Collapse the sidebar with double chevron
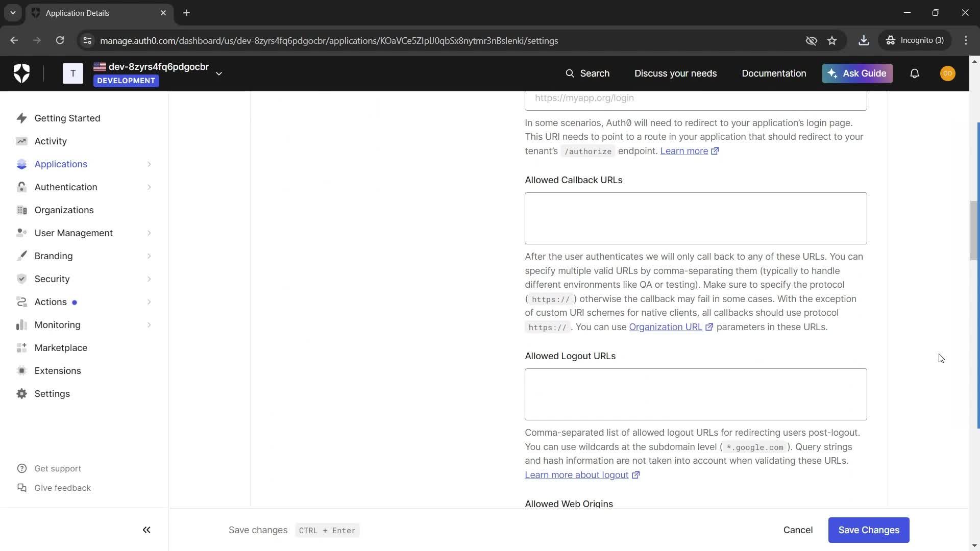This screenshot has width=980, height=551. [x=146, y=530]
